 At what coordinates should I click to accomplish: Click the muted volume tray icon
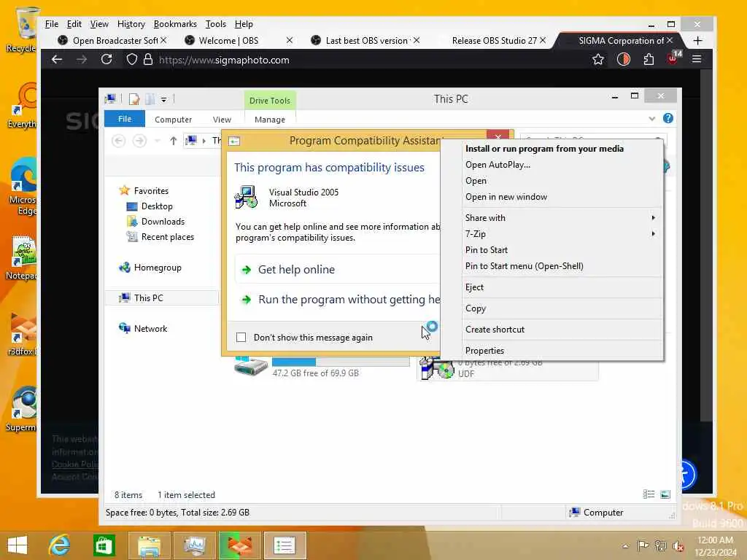678,545
